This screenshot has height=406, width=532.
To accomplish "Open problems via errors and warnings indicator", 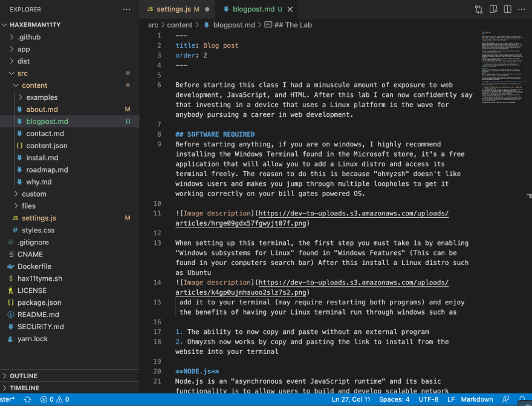I will click(x=54, y=399).
